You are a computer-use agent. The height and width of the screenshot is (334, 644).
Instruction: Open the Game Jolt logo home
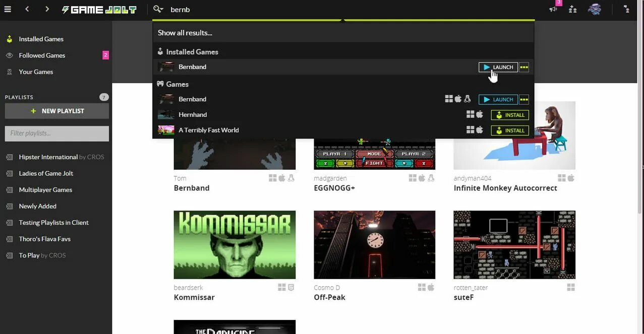tap(99, 10)
